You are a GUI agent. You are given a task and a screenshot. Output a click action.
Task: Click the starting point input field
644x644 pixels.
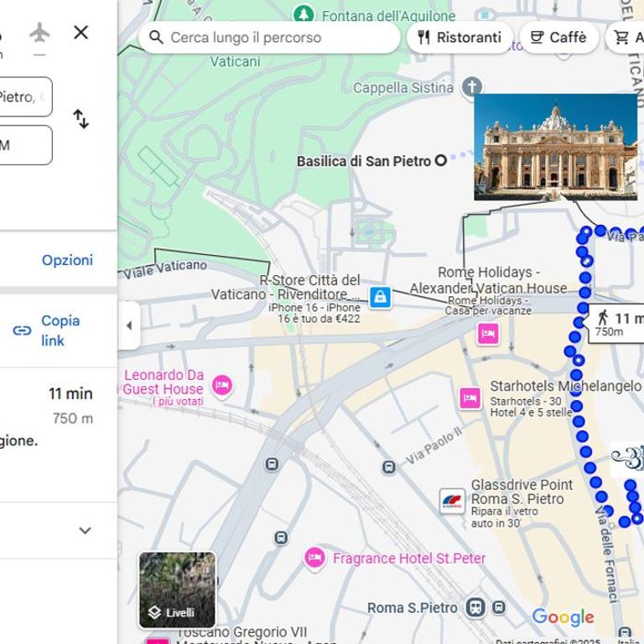25,97
